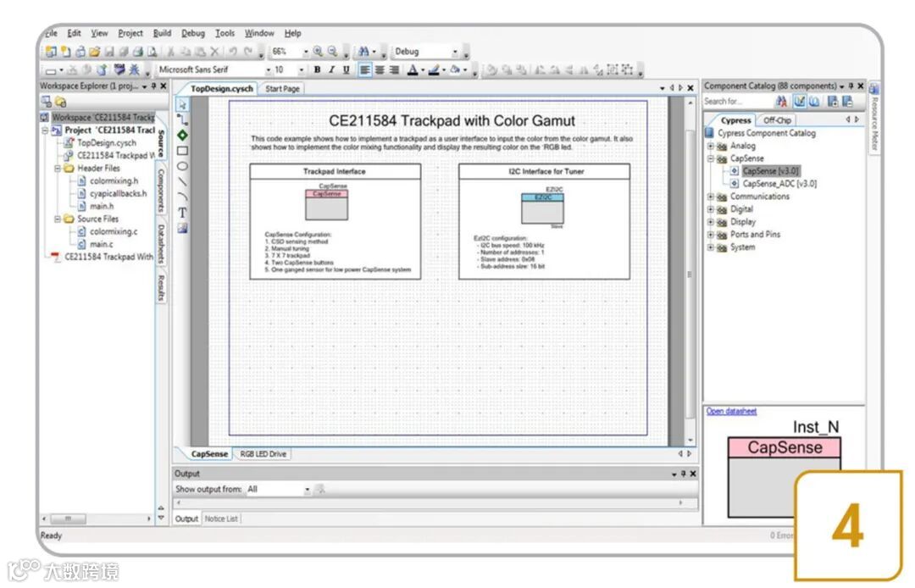Open the Notice List tab

[221, 519]
